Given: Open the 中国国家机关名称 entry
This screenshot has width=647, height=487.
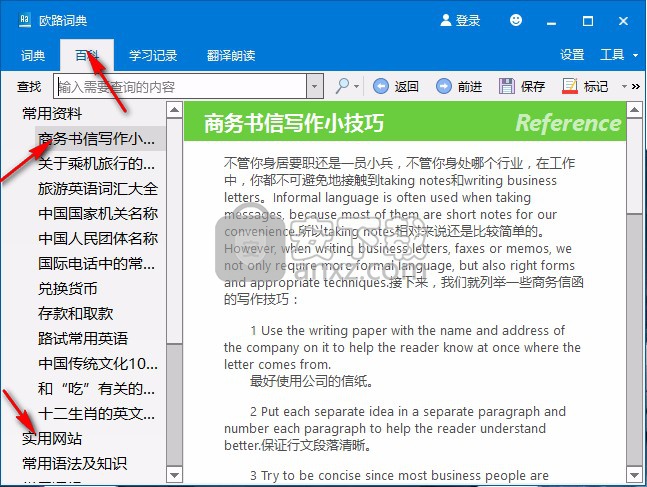Looking at the screenshot, I should (x=98, y=214).
